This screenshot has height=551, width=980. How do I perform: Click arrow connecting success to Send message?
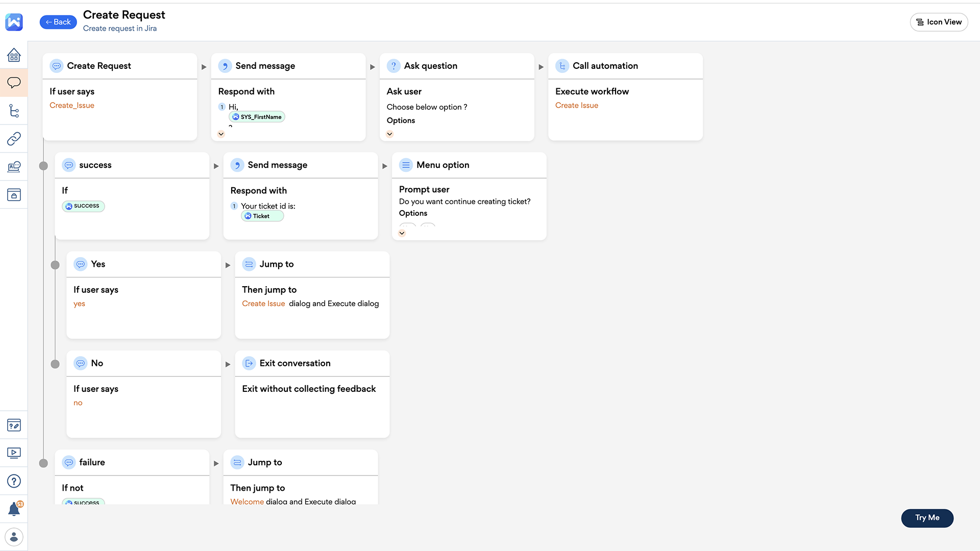click(x=216, y=166)
